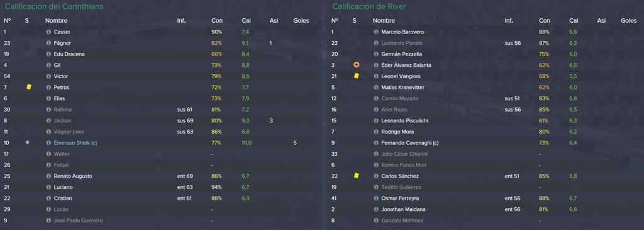
Task: Click Émerson Sheik's 10,0 rating
Action: click(x=247, y=143)
